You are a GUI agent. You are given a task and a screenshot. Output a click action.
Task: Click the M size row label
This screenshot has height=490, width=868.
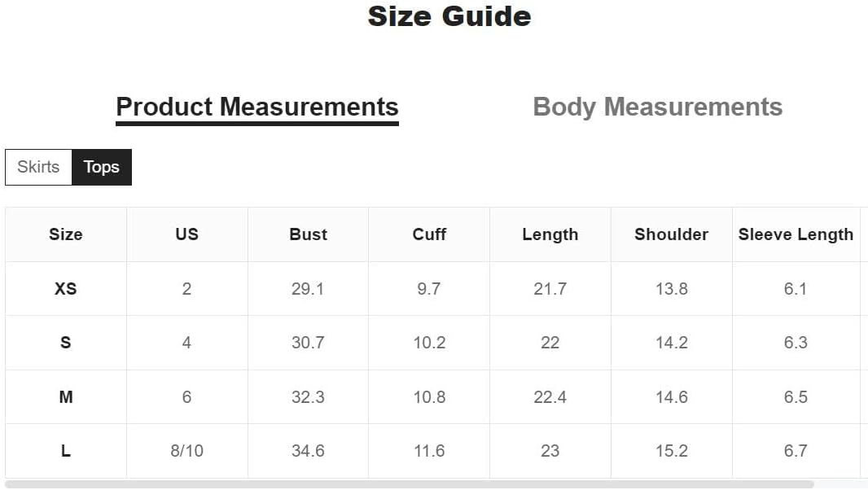(x=66, y=397)
